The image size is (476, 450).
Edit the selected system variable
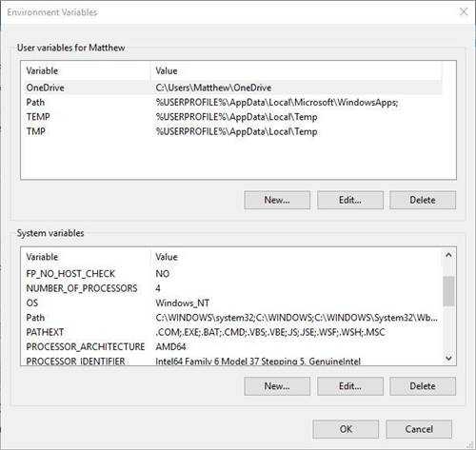(x=350, y=386)
